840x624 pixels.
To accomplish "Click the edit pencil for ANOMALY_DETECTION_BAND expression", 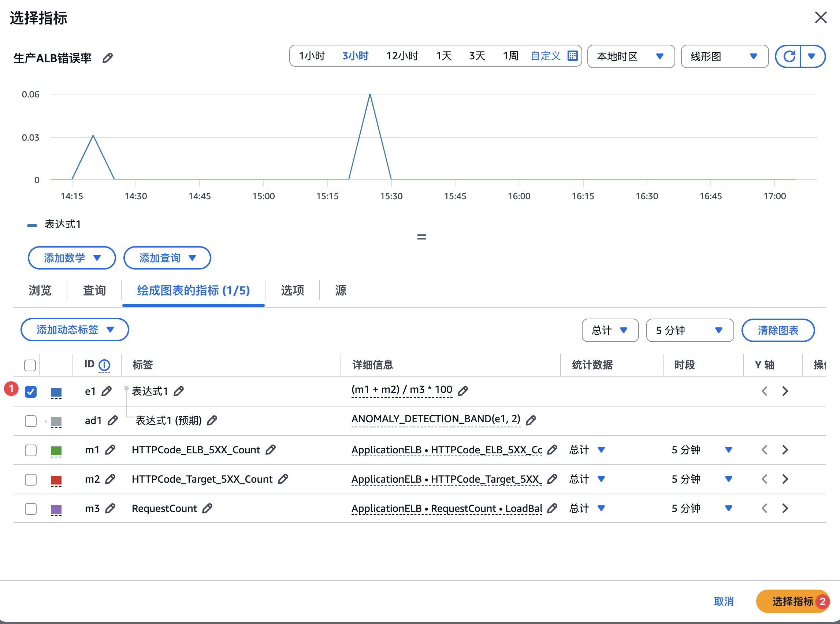I will (531, 420).
